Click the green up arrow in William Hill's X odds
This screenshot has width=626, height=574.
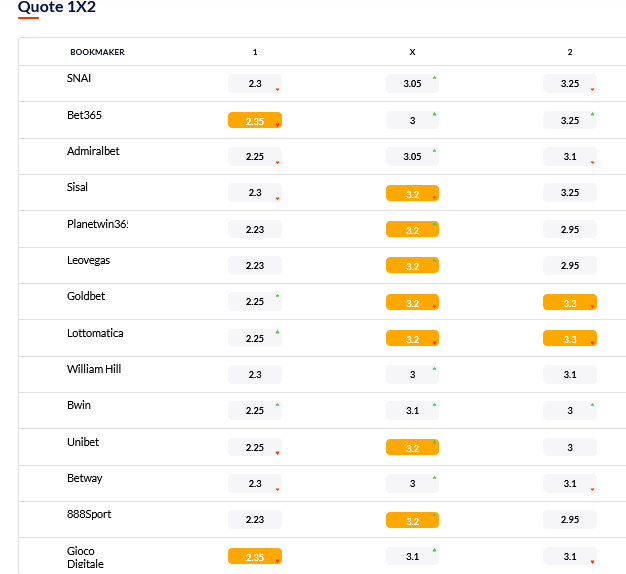pyautogui.click(x=434, y=369)
